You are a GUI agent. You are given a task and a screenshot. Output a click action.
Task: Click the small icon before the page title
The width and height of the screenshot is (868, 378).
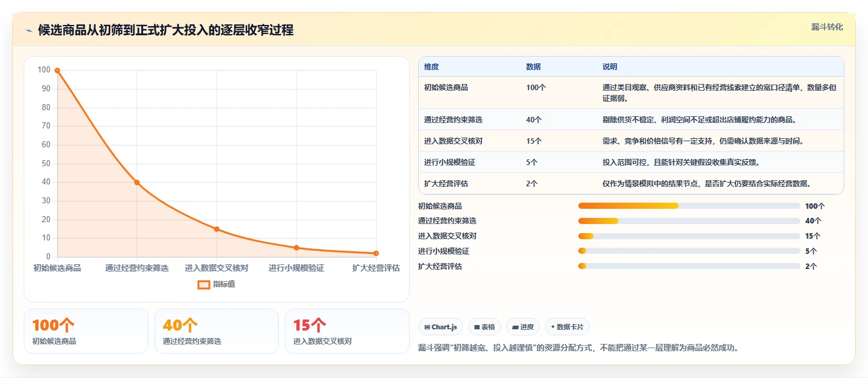pos(29,30)
